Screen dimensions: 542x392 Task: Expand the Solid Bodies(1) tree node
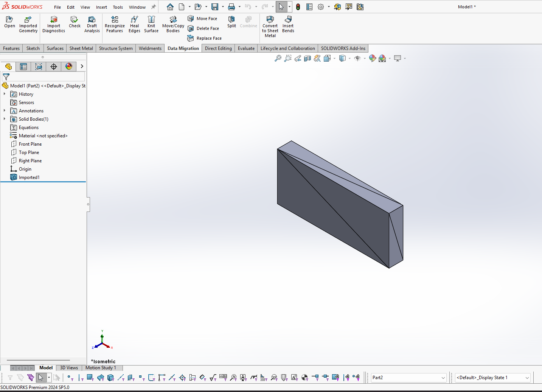[x=4, y=119]
